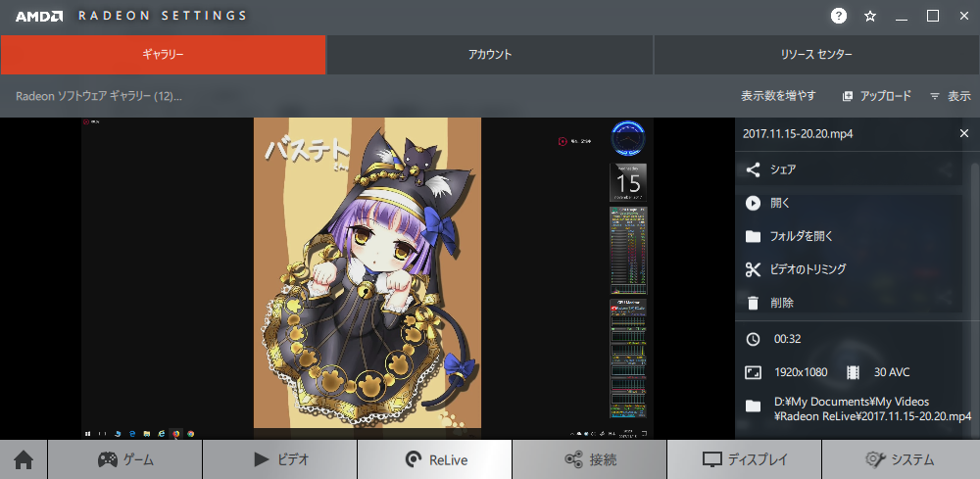Image resolution: width=980 pixels, height=479 pixels.
Task: Click the 00:32 duration value
Action: click(788, 339)
